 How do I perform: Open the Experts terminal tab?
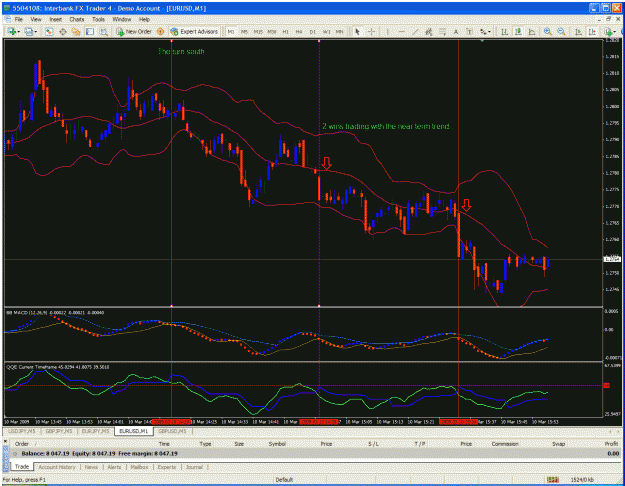167,467
